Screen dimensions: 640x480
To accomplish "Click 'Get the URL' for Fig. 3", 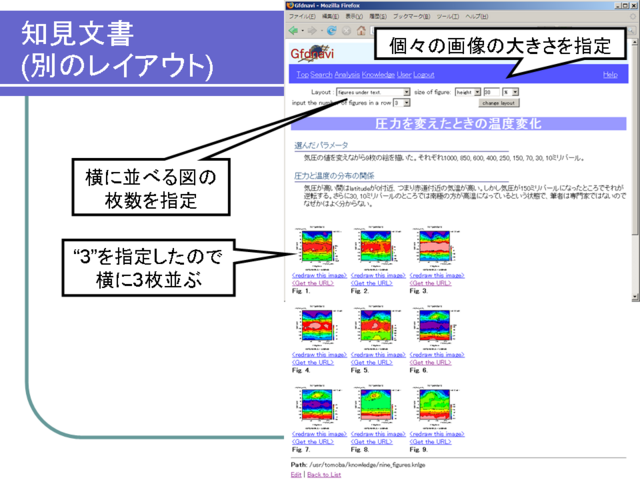I will 431,283.
